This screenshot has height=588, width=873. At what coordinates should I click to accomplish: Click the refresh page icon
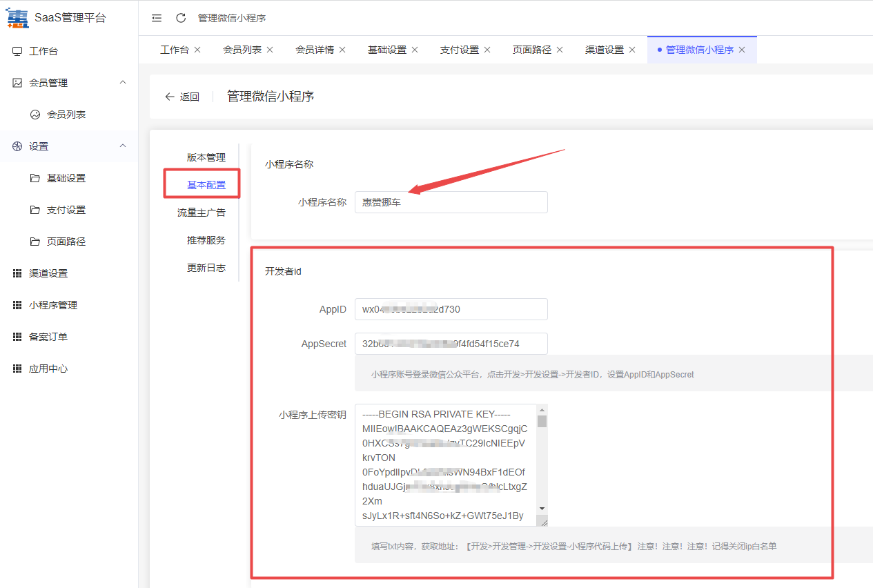tap(181, 18)
